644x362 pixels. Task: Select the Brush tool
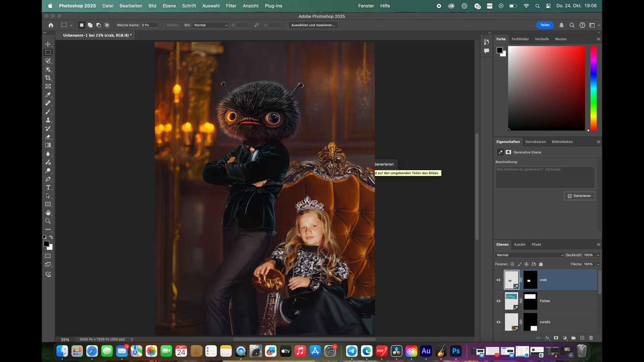click(48, 112)
